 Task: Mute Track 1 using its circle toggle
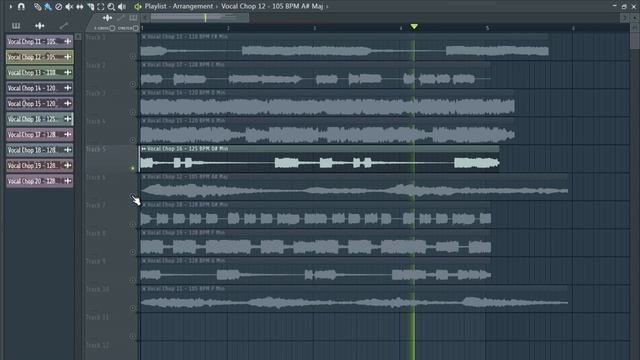[x=132, y=57]
